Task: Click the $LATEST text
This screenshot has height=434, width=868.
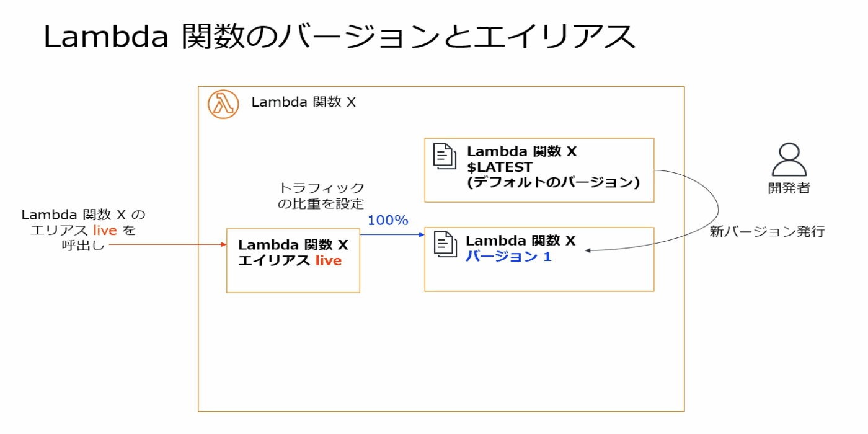Action: [x=499, y=167]
